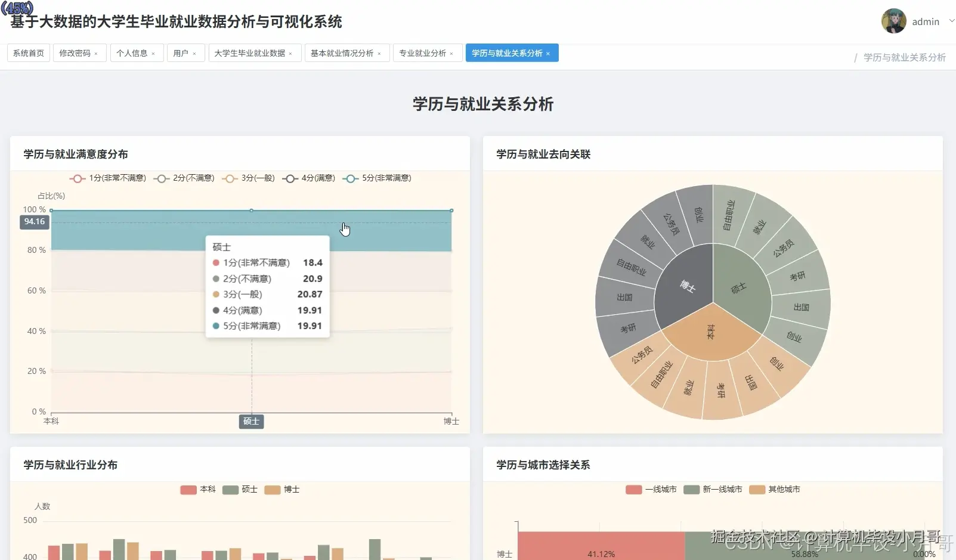Click the admin username text

[926, 21]
